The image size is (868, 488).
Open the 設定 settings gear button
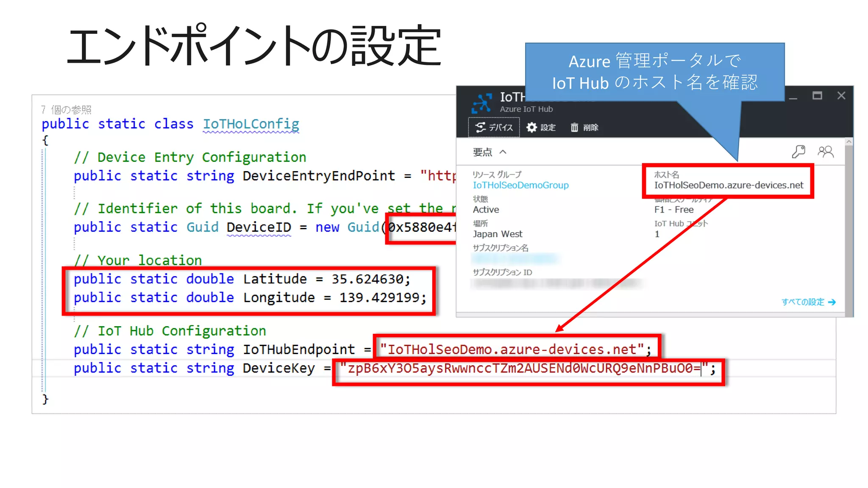pos(541,128)
